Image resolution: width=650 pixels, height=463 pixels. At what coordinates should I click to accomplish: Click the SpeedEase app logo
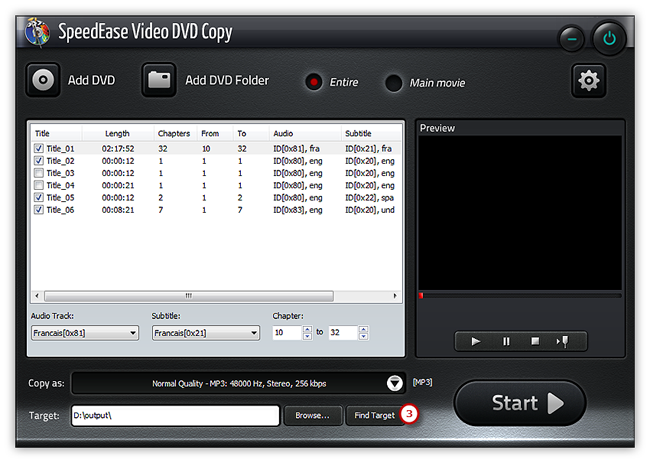point(37,32)
